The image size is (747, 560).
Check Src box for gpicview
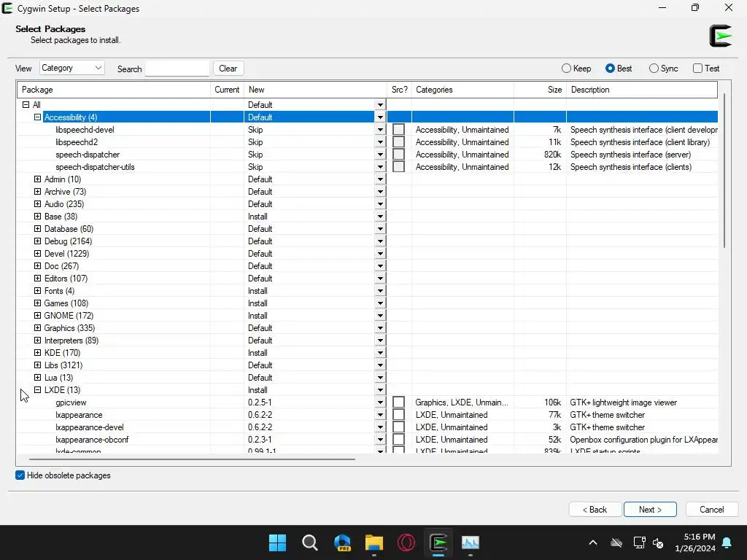tap(399, 402)
